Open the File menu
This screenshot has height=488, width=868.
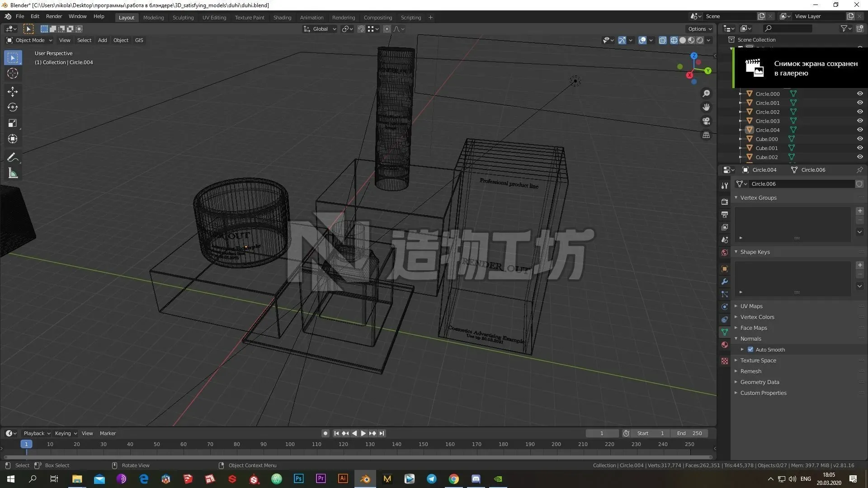click(20, 16)
